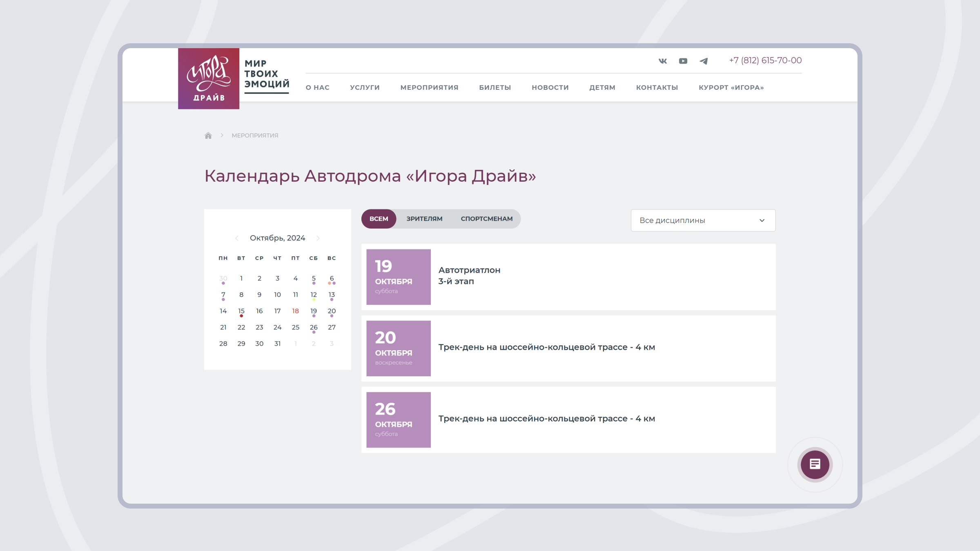This screenshot has width=980, height=551.
Task: Select October 7 in the calendar
Action: 223,295
